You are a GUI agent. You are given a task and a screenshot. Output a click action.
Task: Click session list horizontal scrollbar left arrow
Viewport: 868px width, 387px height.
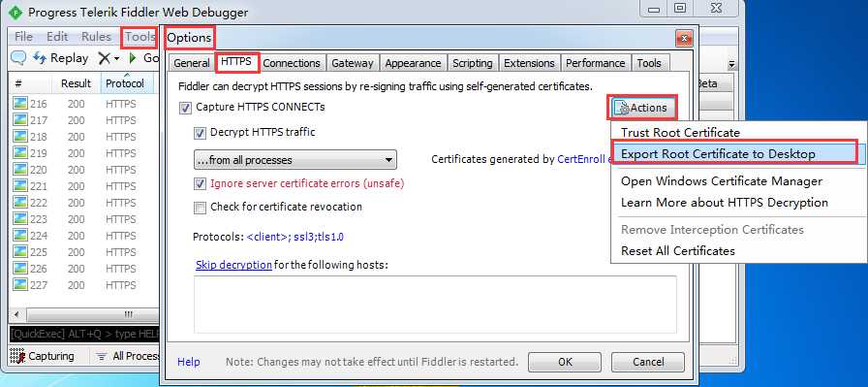click(16, 314)
